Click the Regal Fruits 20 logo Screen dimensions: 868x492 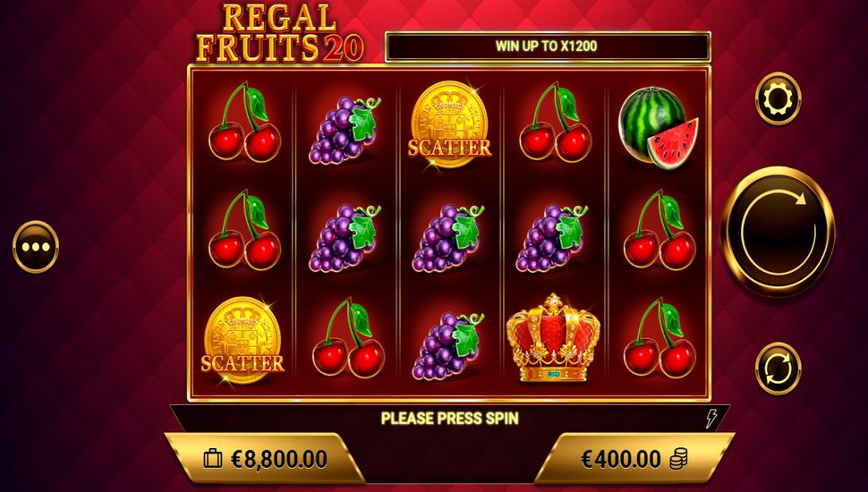(279, 33)
